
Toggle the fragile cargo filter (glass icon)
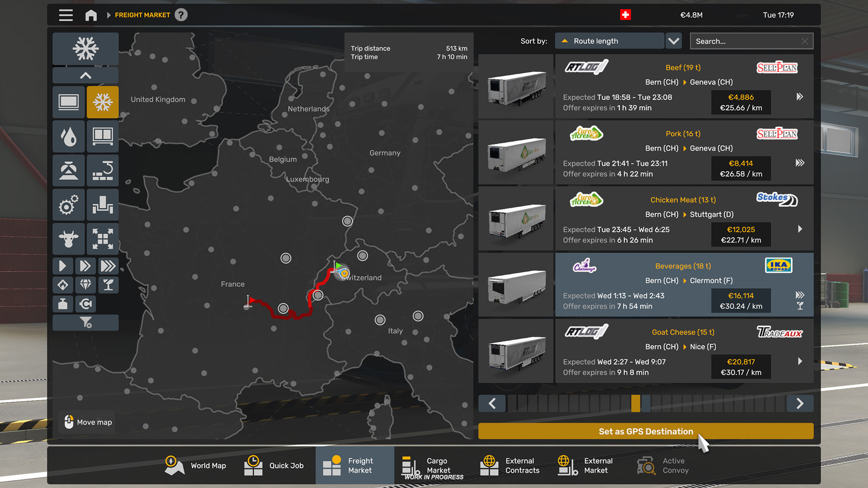pos(108,285)
